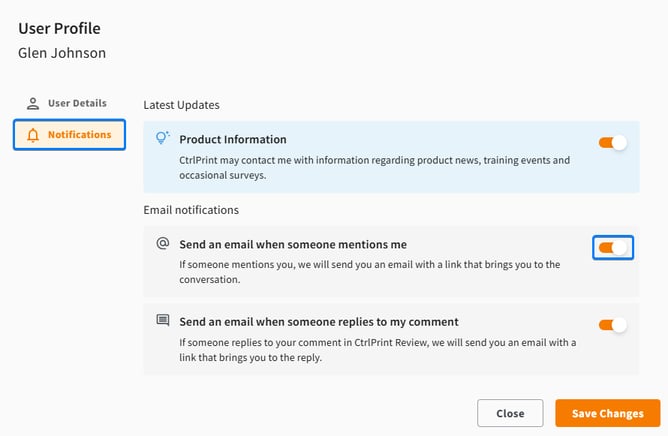Click the Email notifications section heading

[x=191, y=210]
